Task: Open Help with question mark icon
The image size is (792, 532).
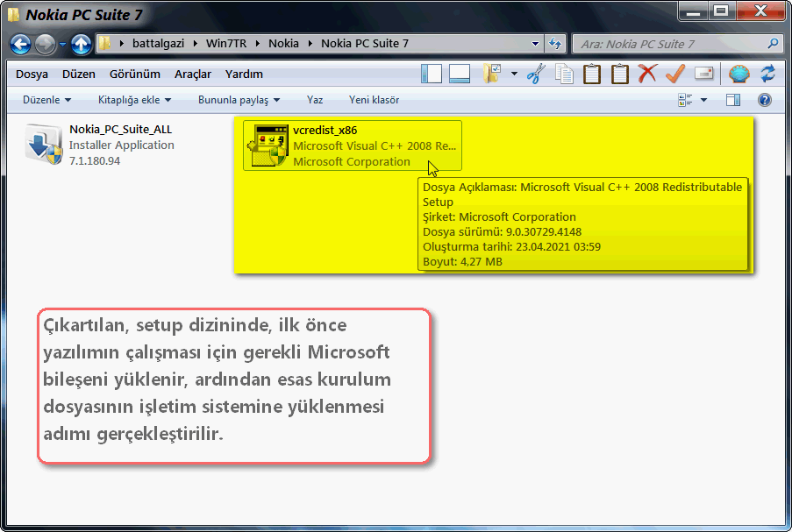Action: click(765, 100)
